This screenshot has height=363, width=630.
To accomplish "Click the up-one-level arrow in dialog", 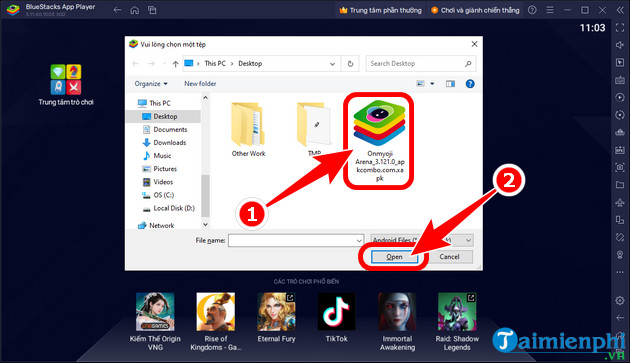I will click(175, 64).
